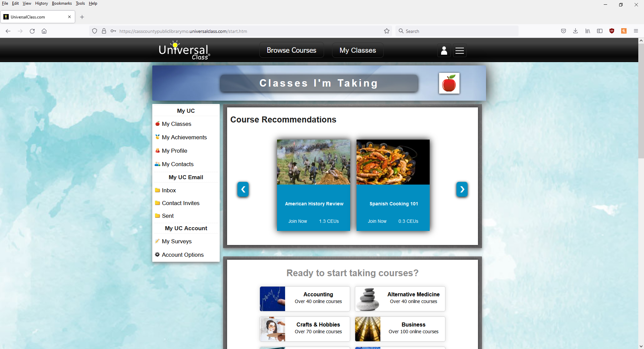This screenshot has height=349, width=644.
Task: Click the red apple icon in banner
Action: [449, 83]
